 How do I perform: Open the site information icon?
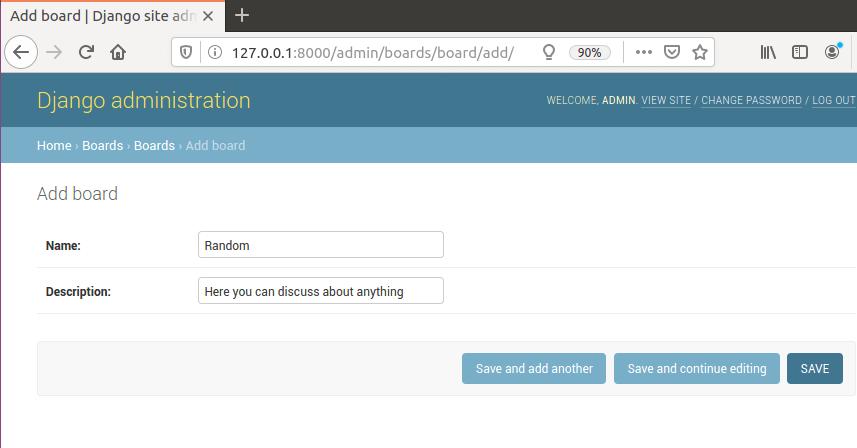coord(212,52)
